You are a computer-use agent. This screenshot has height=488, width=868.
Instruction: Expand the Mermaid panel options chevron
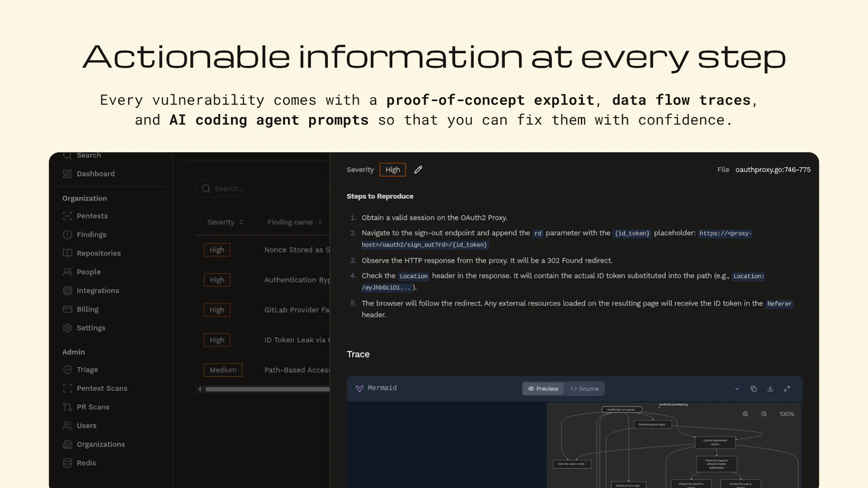(737, 388)
